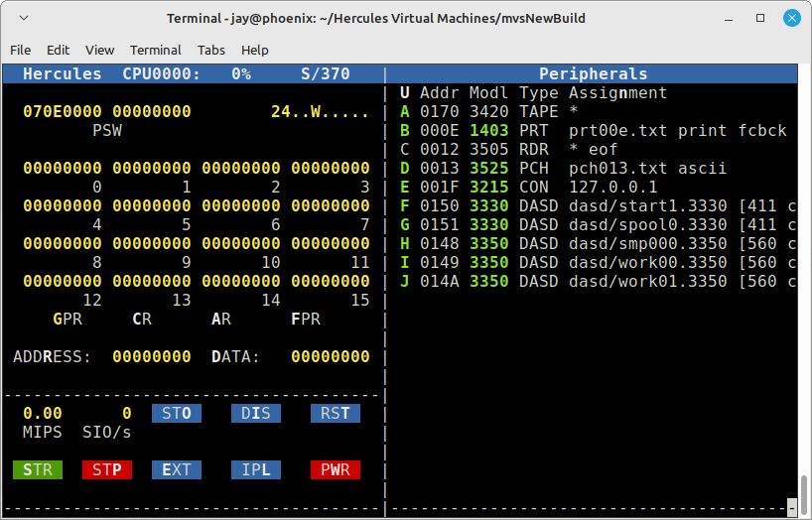
Task: Click the red PWR power button
Action: pyautogui.click(x=336, y=469)
